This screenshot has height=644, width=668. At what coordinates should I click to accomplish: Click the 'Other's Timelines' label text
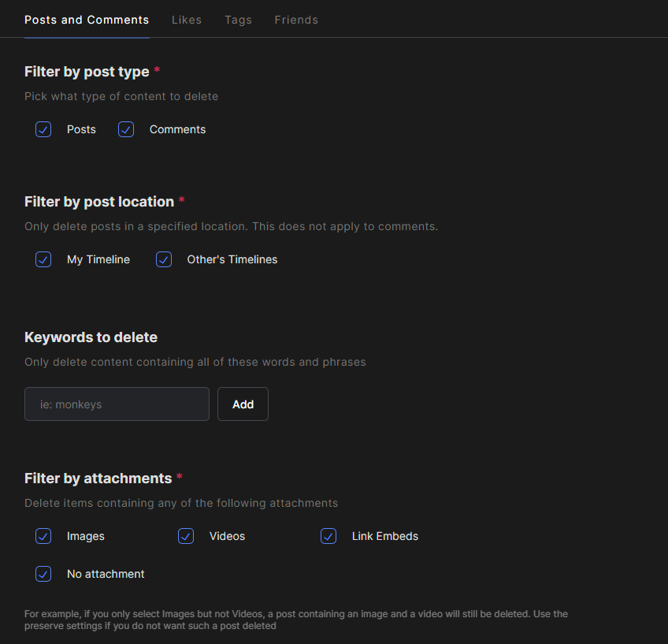click(x=232, y=259)
